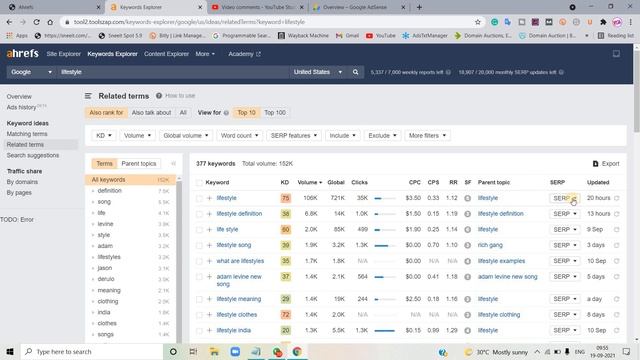
Task: Check the lifestyle meaning row checkbox
Action: point(199,299)
